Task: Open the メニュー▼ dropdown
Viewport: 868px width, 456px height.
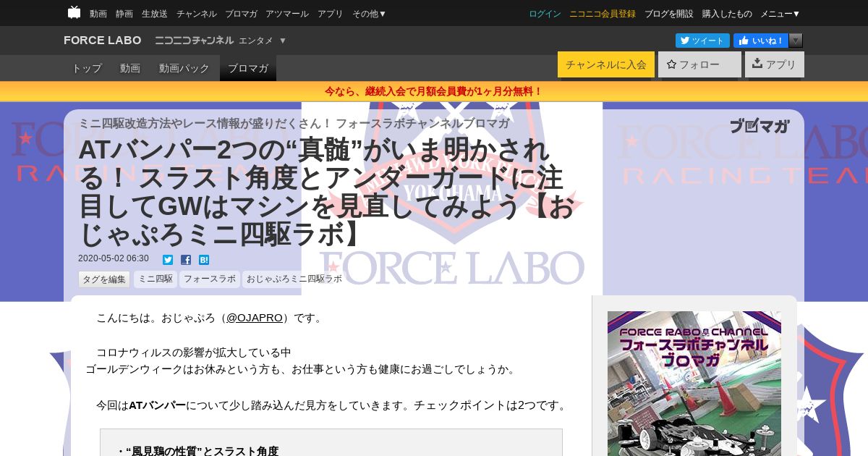Action: point(780,14)
